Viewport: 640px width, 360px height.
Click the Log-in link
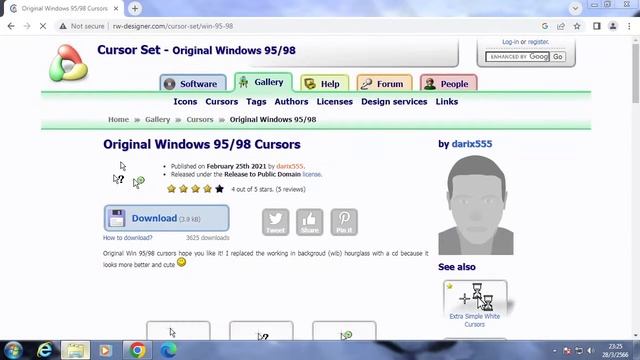(510, 42)
